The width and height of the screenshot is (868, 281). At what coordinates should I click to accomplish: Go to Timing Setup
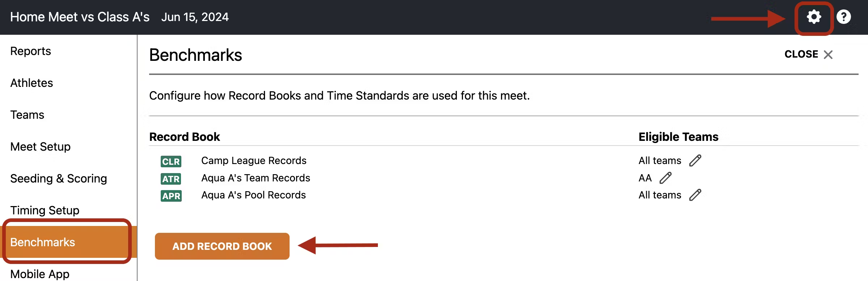tap(45, 210)
